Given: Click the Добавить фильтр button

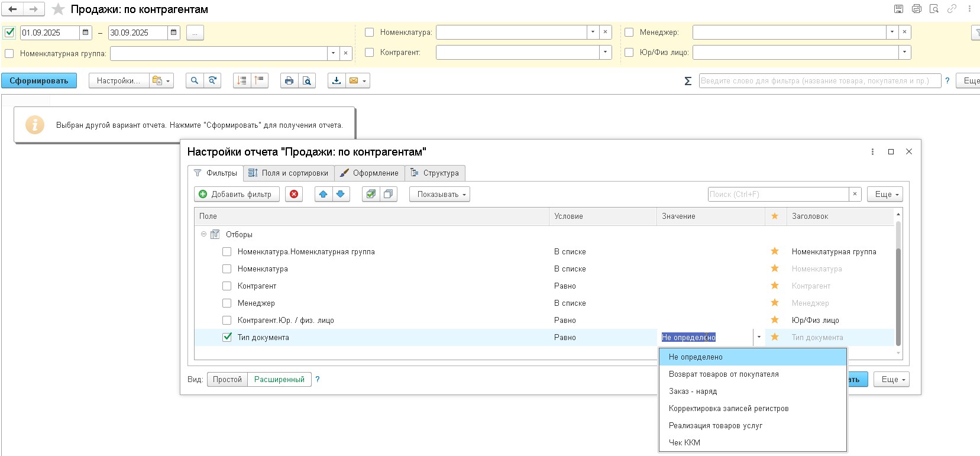Looking at the screenshot, I should tap(236, 194).
